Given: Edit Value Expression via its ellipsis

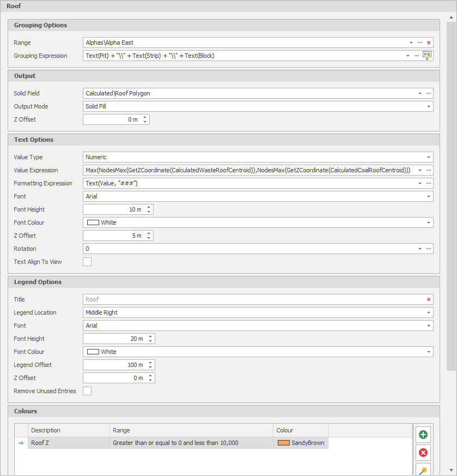Looking at the screenshot, I should click(x=429, y=170).
